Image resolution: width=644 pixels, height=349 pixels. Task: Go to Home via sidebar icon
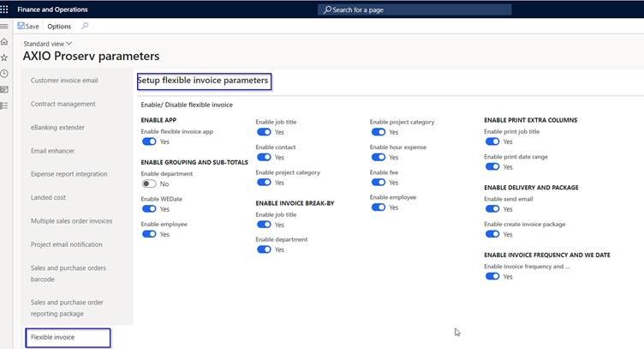tap(5, 41)
